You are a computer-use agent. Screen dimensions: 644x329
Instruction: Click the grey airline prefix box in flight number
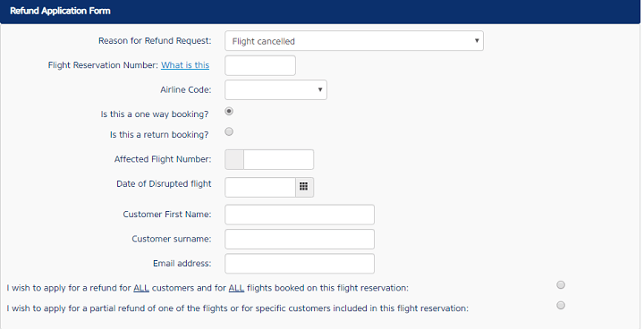coord(234,159)
